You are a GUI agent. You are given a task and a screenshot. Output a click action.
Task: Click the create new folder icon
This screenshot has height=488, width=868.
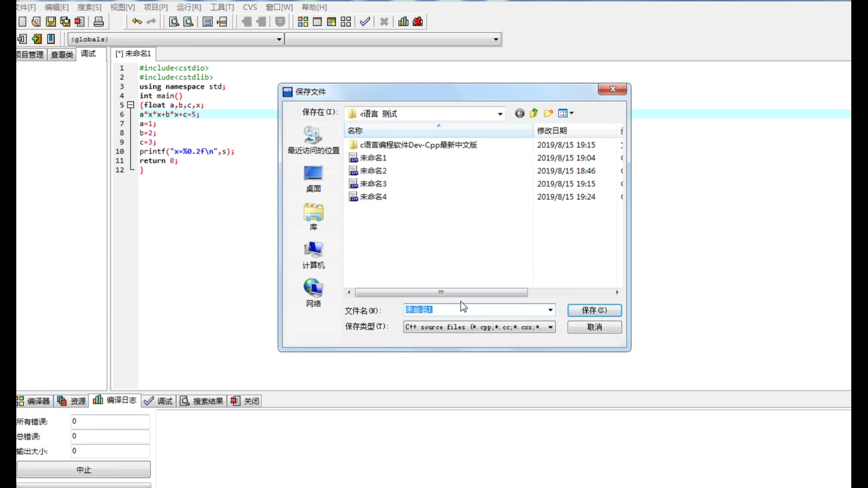tap(548, 113)
